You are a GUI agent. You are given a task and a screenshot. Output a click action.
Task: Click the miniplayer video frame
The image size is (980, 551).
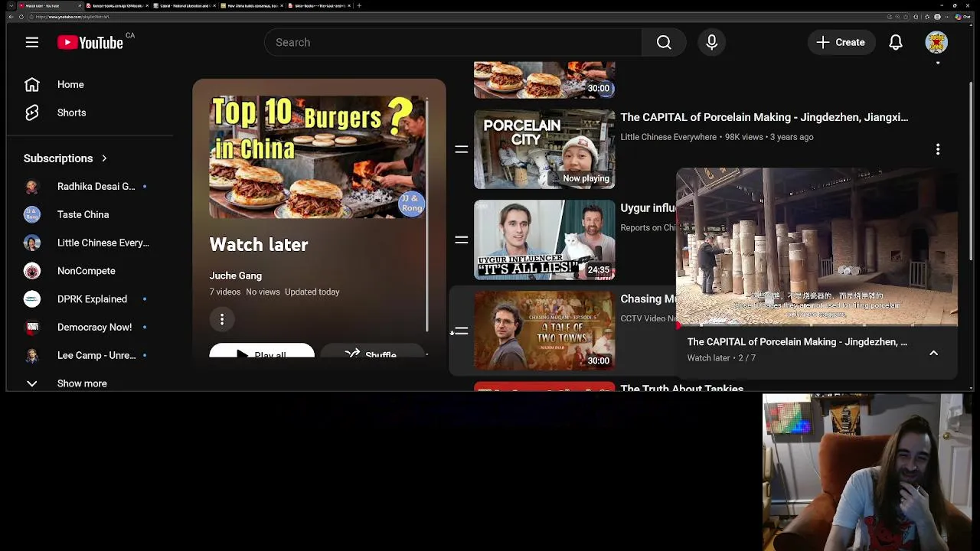[817, 247]
